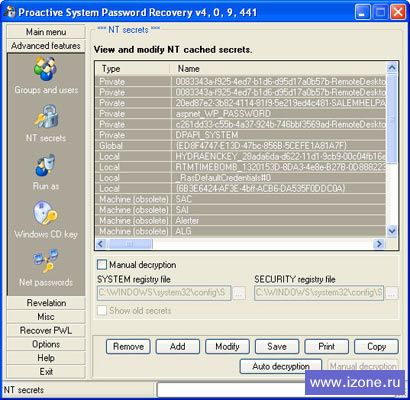The image size is (410, 400).
Task: Open the Revelation section
Action: click(46, 303)
